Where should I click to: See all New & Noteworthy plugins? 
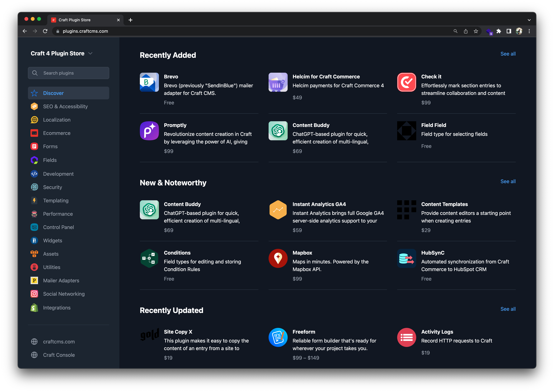click(508, 181)
